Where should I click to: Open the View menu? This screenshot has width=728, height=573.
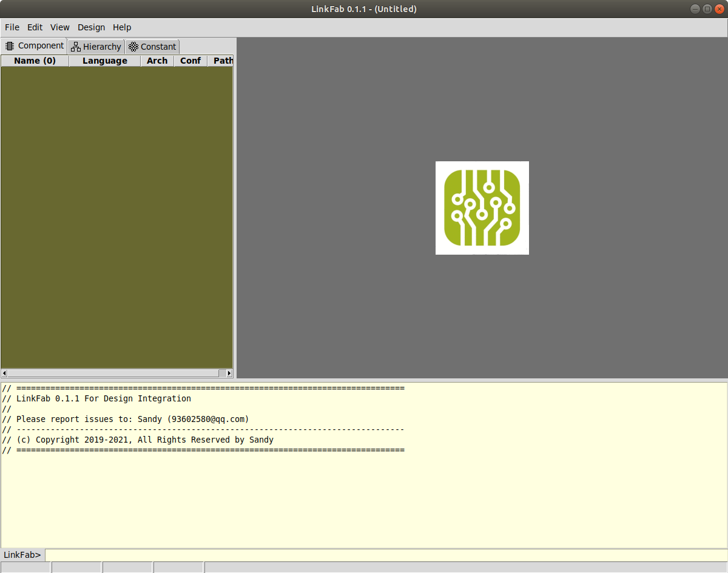(x=60, y=27)
